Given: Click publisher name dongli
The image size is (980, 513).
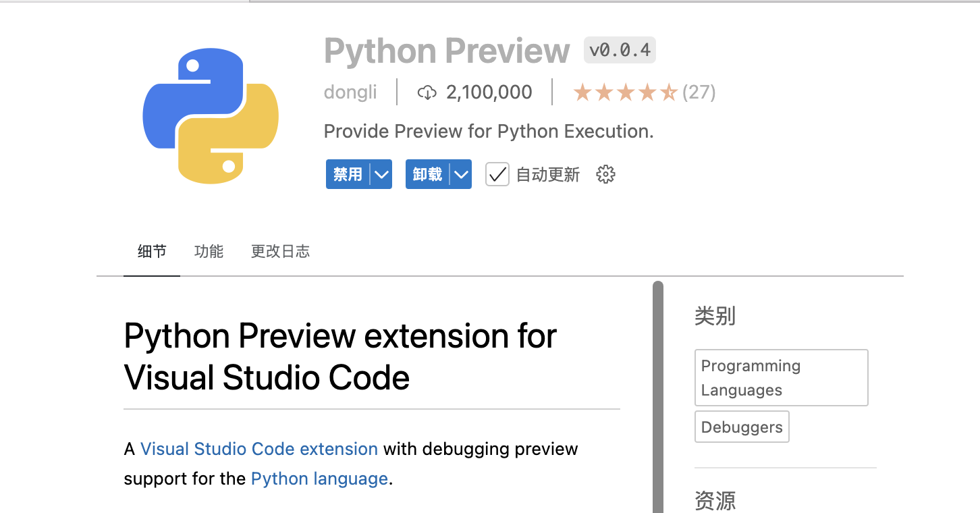Looking at the screenshot, I should click(x=350, y=92).
